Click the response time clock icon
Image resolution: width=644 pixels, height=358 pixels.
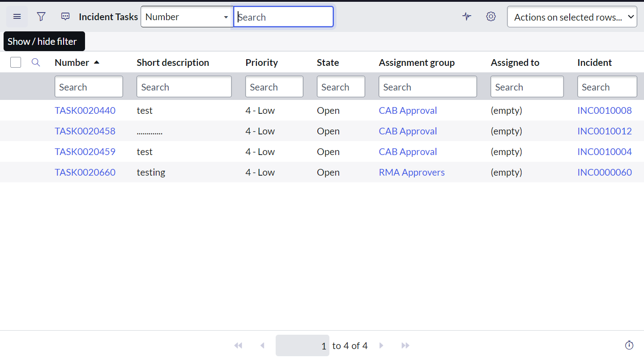[629, 345]
